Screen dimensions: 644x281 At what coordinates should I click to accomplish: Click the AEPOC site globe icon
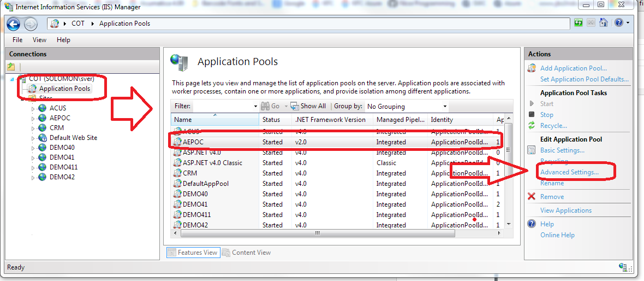42,118
